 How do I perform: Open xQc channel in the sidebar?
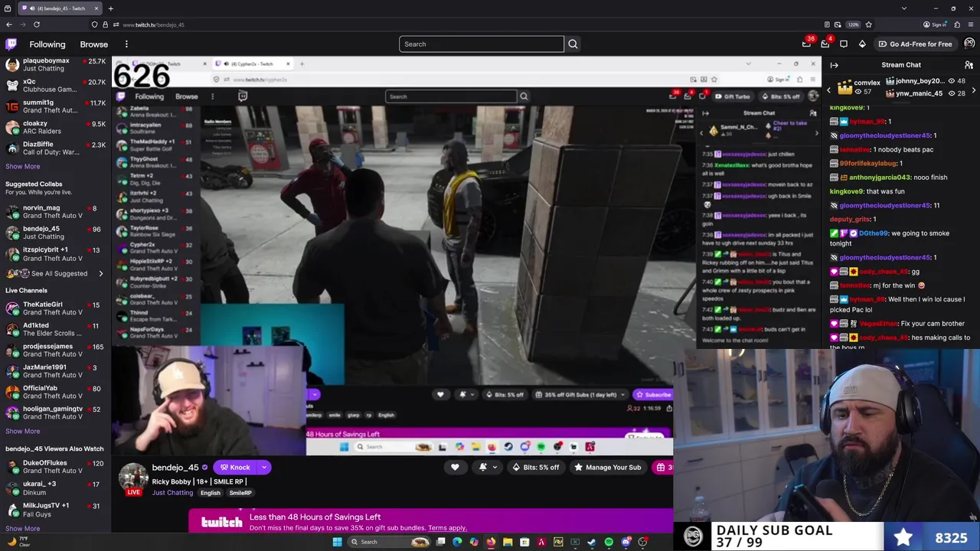pyautogui.click(x=55, y=85)
